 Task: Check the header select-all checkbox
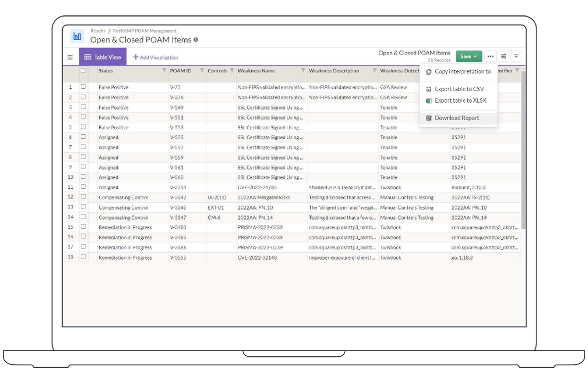click(82, 70)
